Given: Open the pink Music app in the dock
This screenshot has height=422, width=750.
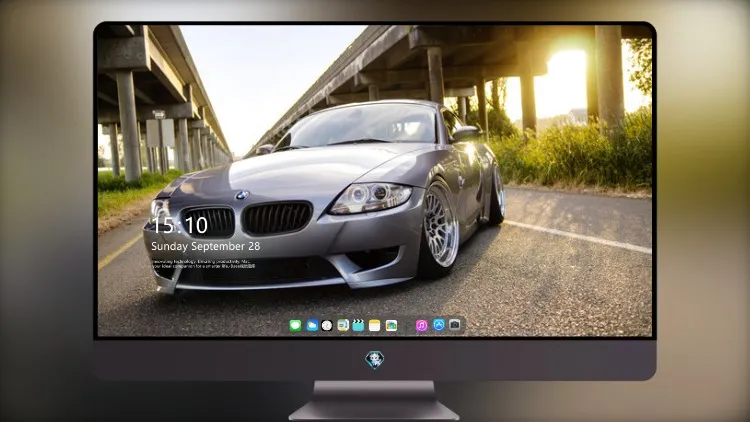Looking at the screenshot, I should point(421,326).
